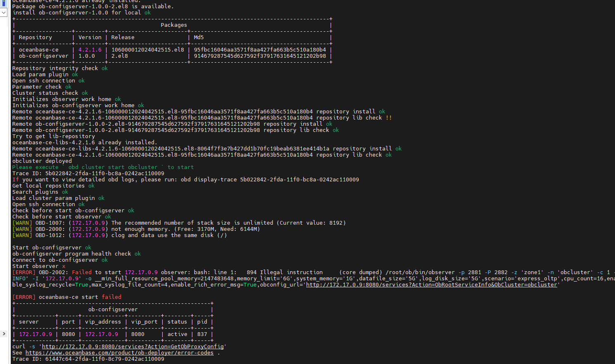Image resolution: width=615 pixels, height=364 pixels.
Task: Click the 'Cluster status check' line
Action: (x=50, y=93)
